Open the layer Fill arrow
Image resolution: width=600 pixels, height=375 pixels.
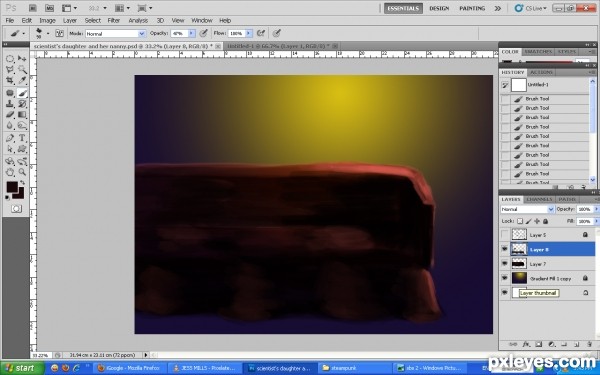coord(596,221)
